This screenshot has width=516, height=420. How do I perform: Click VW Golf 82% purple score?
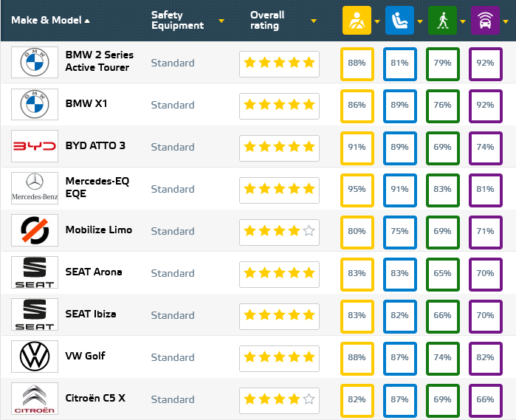[x=486, y=359]
